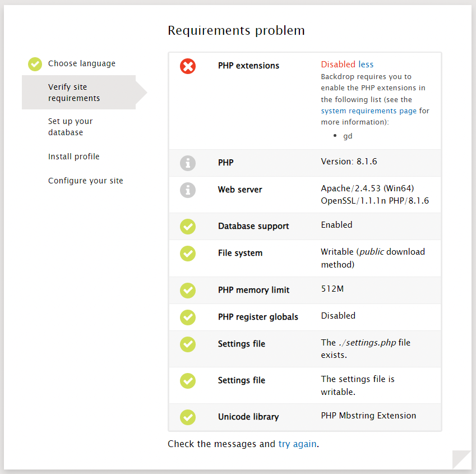This screenshot has height=474, width=476.
Task: Click the PHP register globals checkmark icon
Action: 188,317
